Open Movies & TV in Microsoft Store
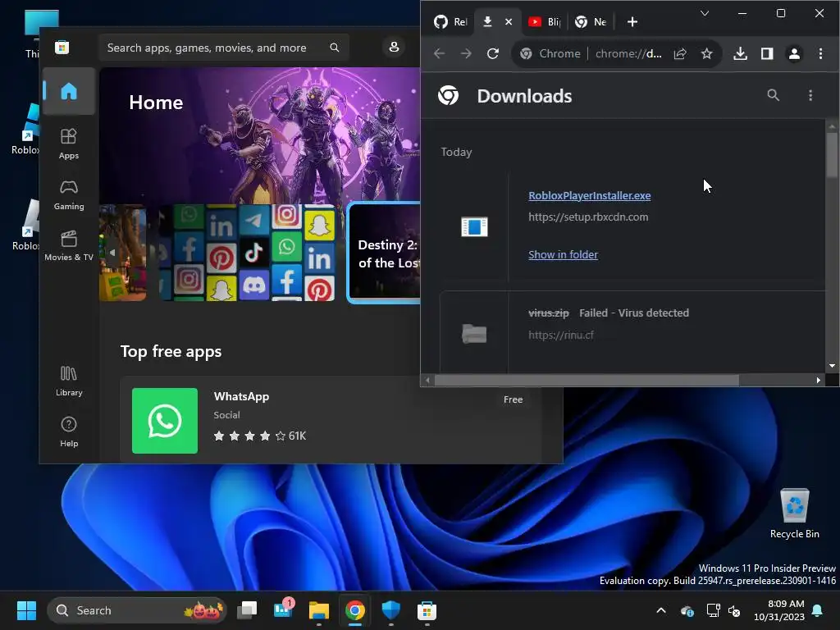The height and width of the screenshot is (630, 840). click(x=69, y=246)
